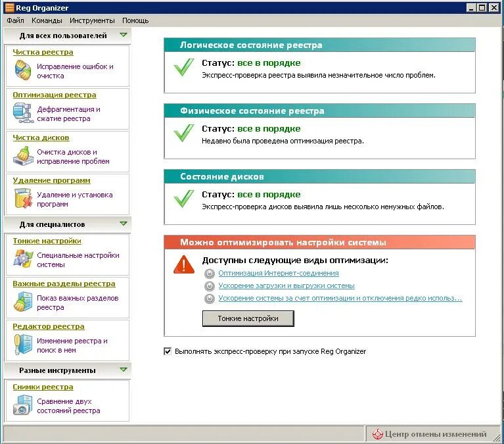Screen dimensions: 504x444
Task: Open the Удаление программ heading link
Action: tap(51, 180)
